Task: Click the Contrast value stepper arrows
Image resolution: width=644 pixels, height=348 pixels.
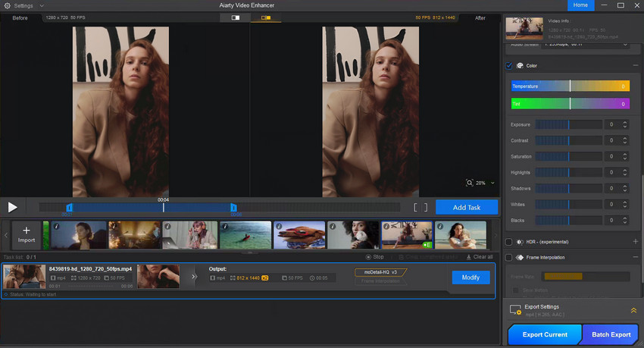Action: 625,140
